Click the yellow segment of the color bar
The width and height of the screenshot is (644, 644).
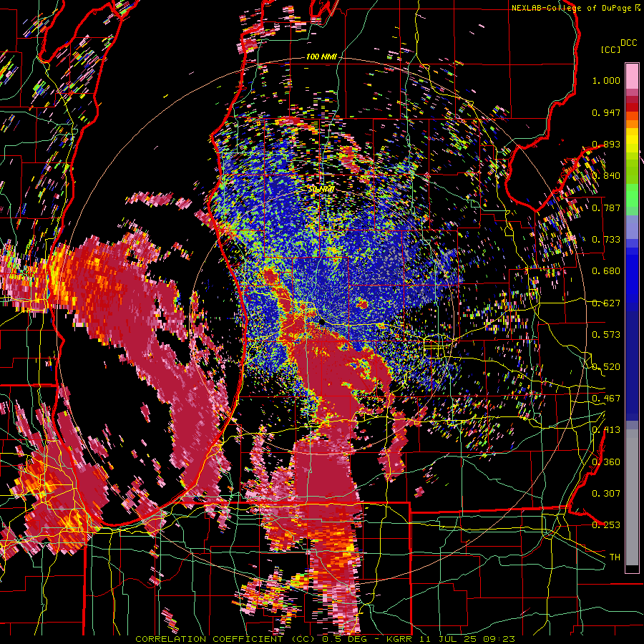coord(632,141)
